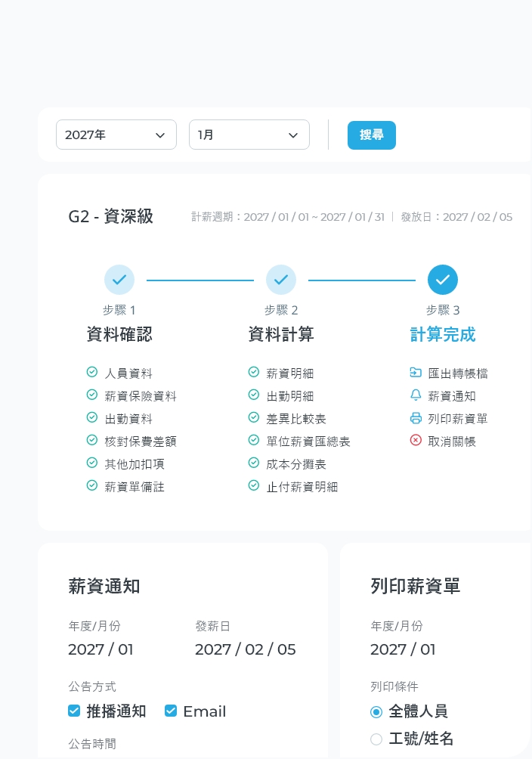Open the 成本分攤表 report

(296, 464)
